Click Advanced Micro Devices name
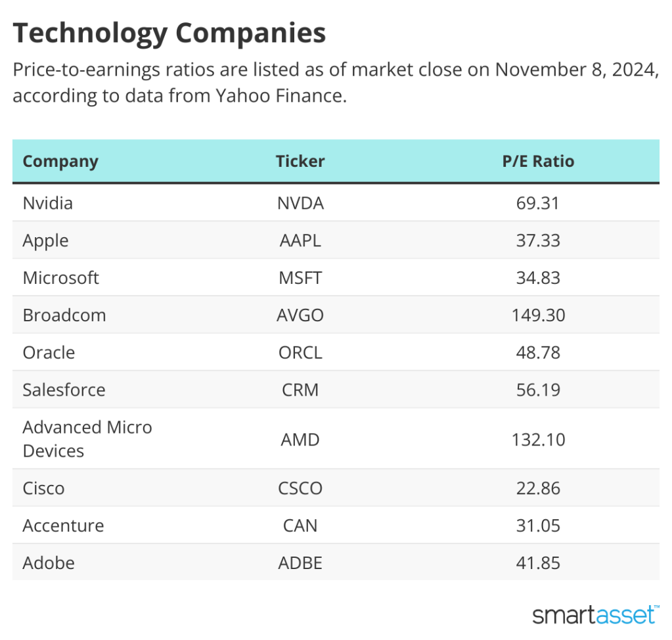Viewport: 672px width, 640px height. pos(87,439)
